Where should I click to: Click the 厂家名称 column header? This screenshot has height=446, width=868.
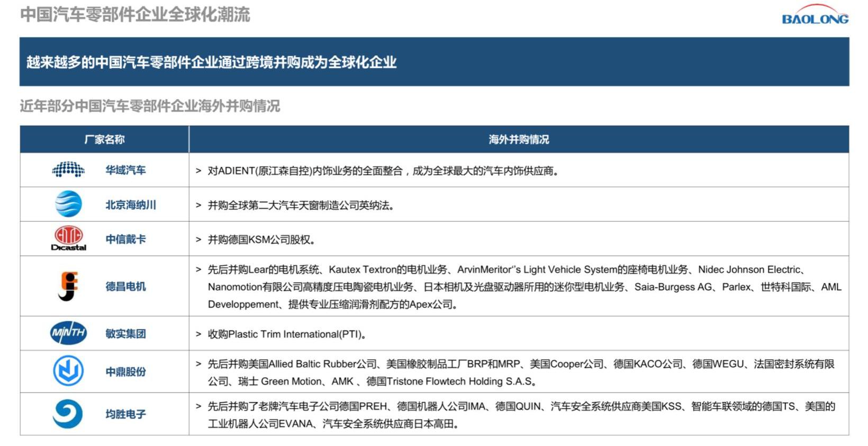point(104,139)
